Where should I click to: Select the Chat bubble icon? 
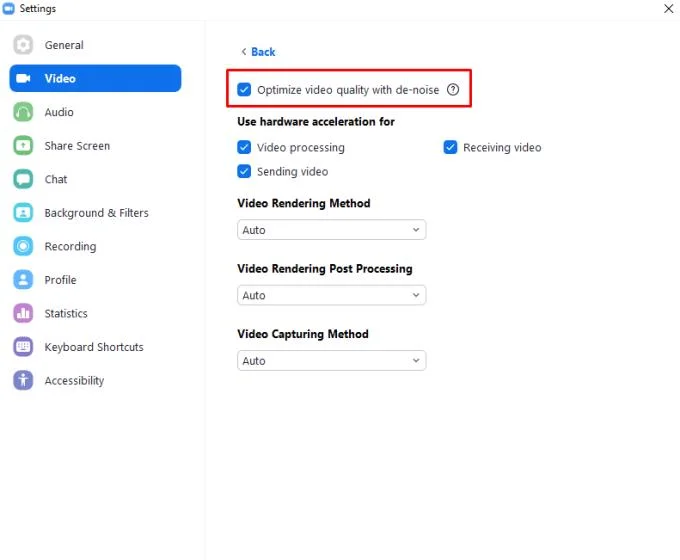(23, 179)
